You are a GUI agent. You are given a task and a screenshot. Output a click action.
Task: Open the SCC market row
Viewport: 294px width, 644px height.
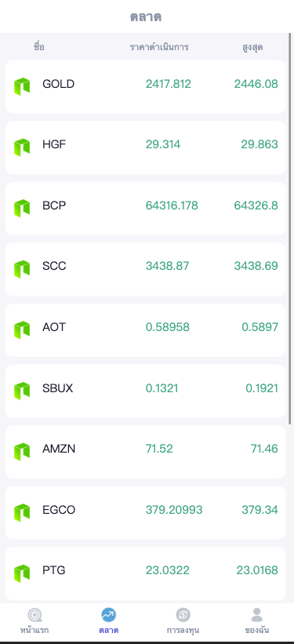coord(145,269)
